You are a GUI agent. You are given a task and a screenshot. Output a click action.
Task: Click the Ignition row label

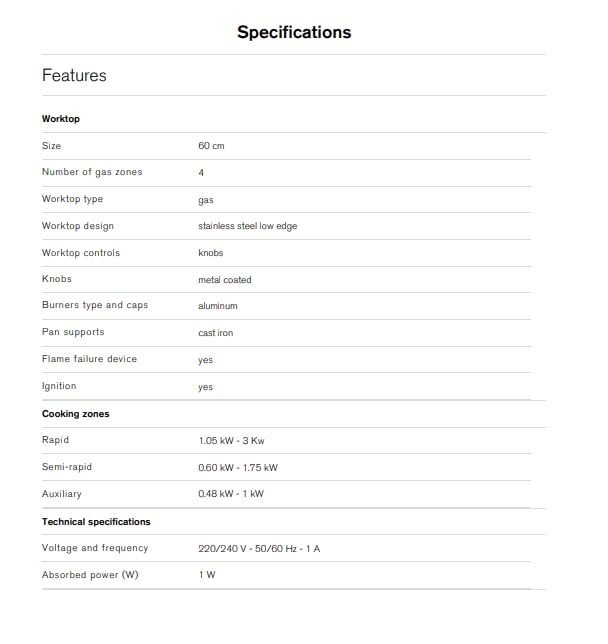[x=59, y=386]
